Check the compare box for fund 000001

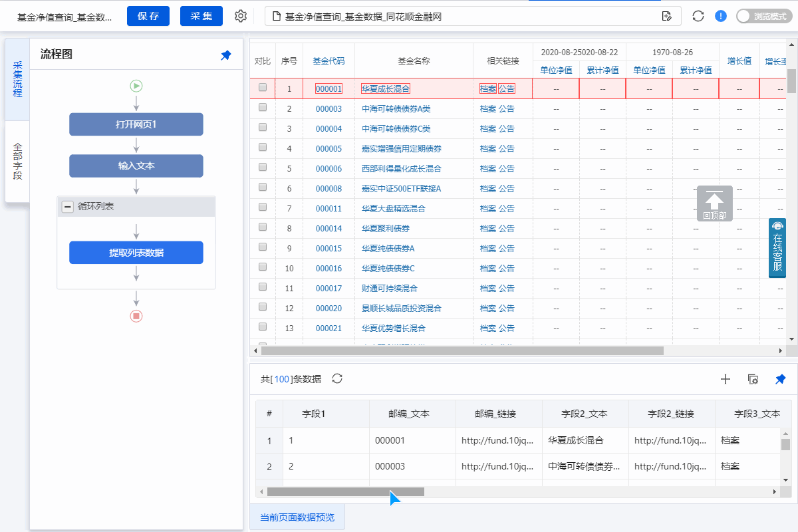[x=263, y=87]
